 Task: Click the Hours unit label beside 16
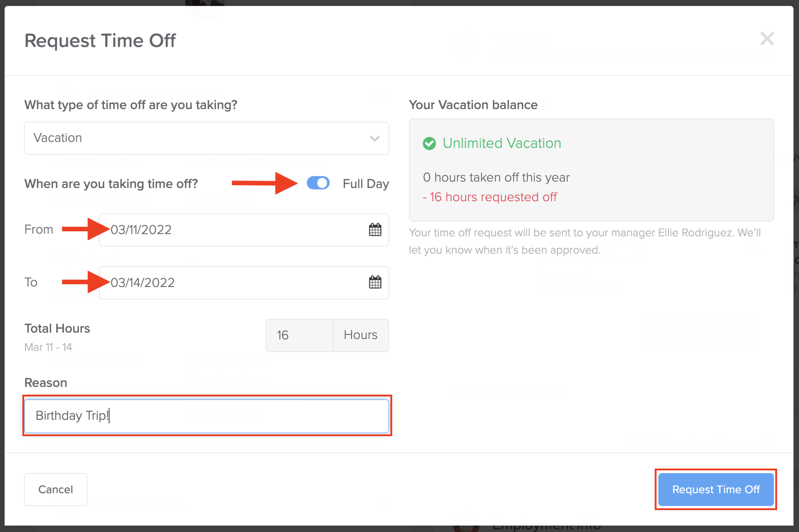tap(360, 335)
